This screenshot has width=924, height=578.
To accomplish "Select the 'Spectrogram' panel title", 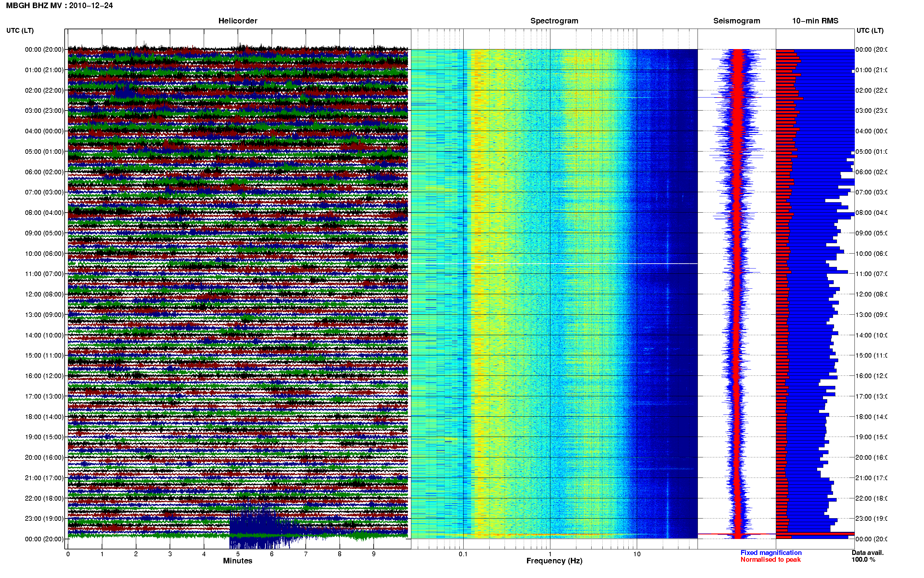I will [x=554, y=21].
